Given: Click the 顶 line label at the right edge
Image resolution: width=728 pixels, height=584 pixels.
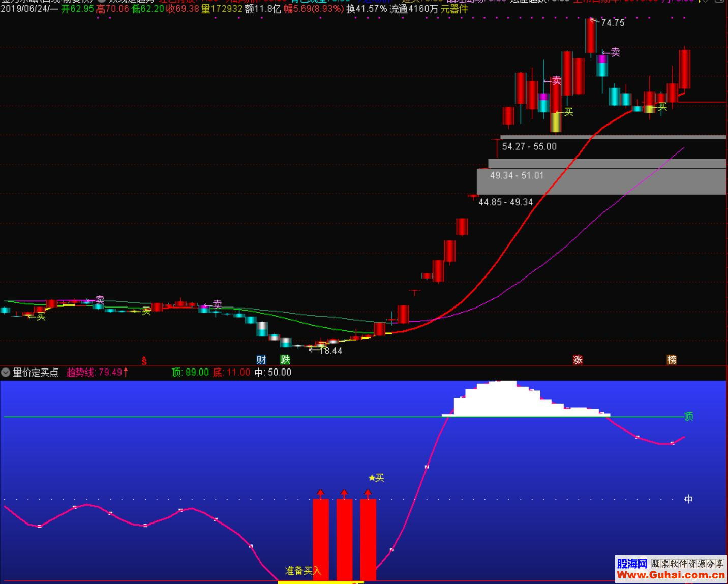Looking at the screenshot, I should (x=689, y=417).
